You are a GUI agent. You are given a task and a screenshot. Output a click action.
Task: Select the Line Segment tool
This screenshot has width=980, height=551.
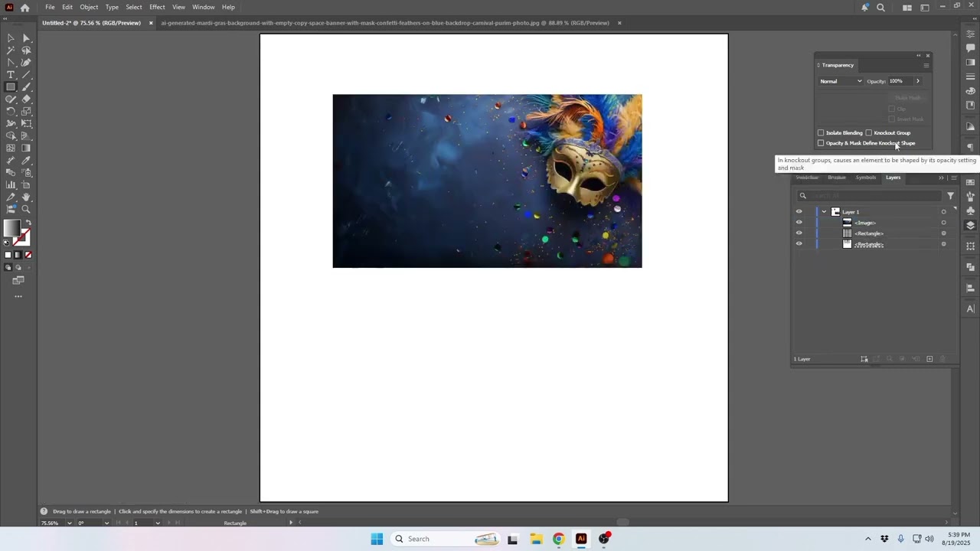point(26,75)
